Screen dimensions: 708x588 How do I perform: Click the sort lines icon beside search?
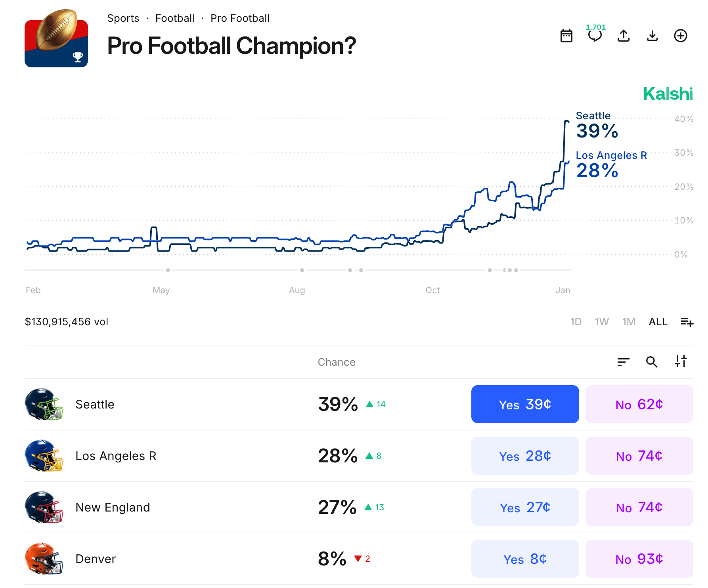tap(623, 362)
